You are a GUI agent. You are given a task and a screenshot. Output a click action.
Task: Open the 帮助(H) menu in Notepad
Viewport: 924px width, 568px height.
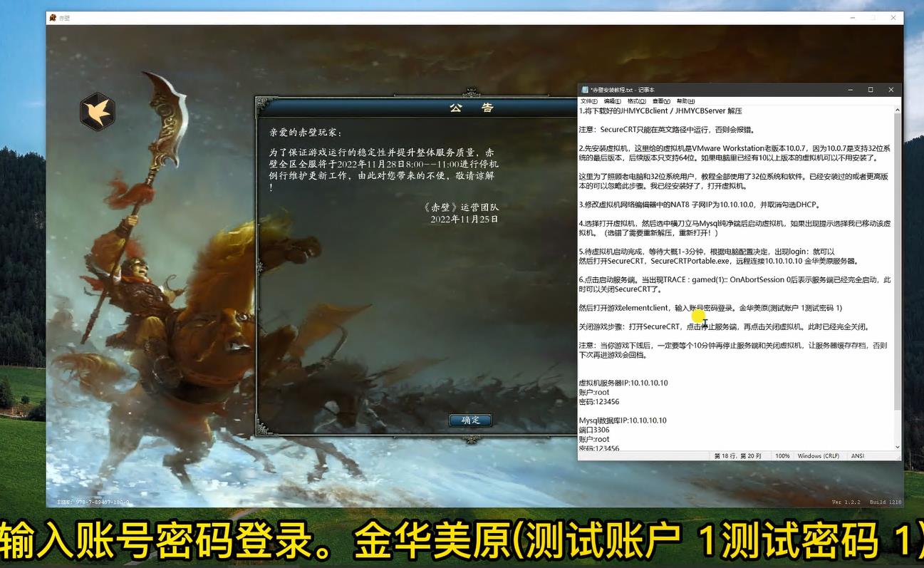pyautogui.click(x=685, y=101)
